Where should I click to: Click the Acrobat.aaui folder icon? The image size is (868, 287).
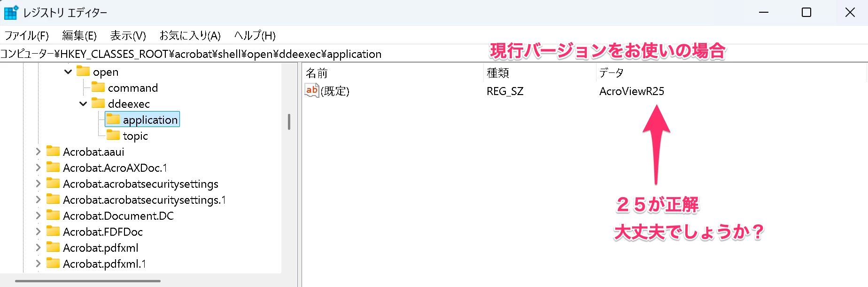click(x=53, y=151)
